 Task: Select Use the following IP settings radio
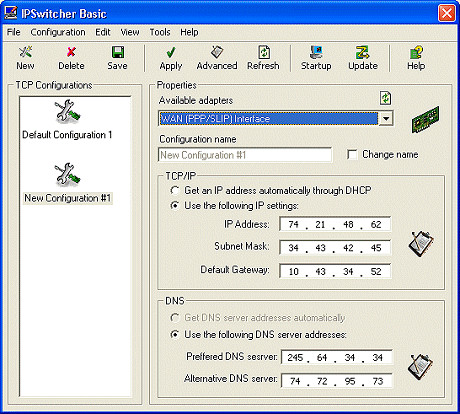[x=175, y=205]
